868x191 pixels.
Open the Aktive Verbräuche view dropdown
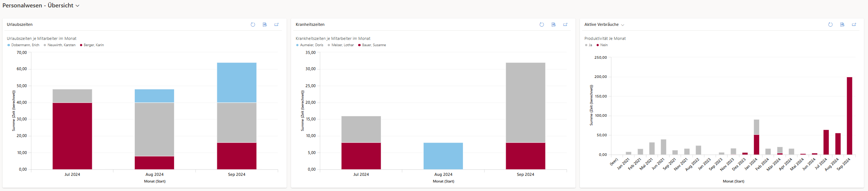622,25
